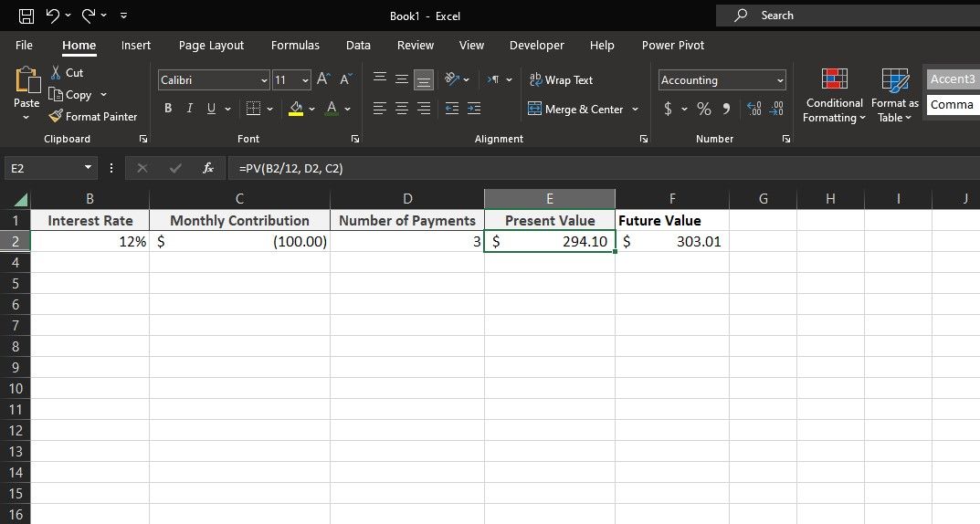Image resolution: width=980 pixels, height=524 pixels.
Task: Click the Percent Style icon
Action: pos(704,109)
